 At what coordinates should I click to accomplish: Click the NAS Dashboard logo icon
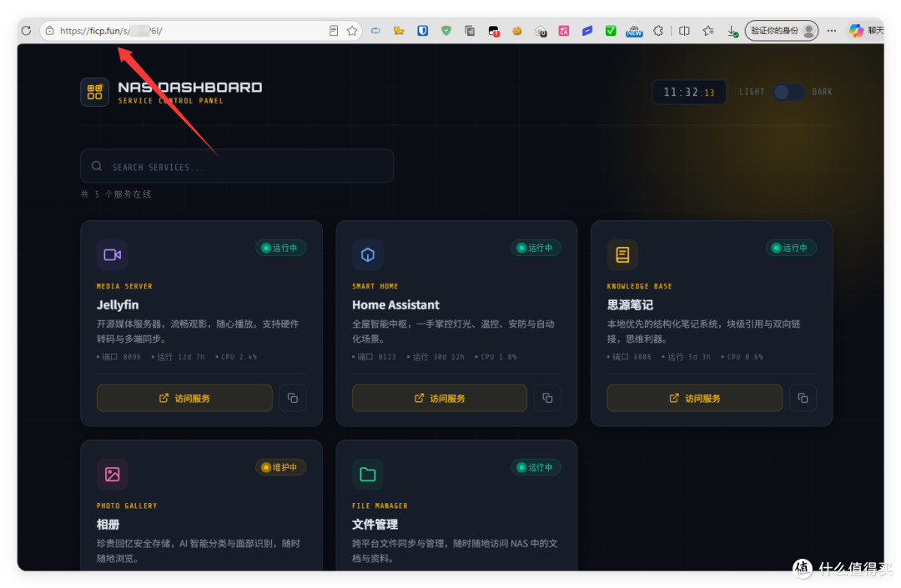[95, 92]
